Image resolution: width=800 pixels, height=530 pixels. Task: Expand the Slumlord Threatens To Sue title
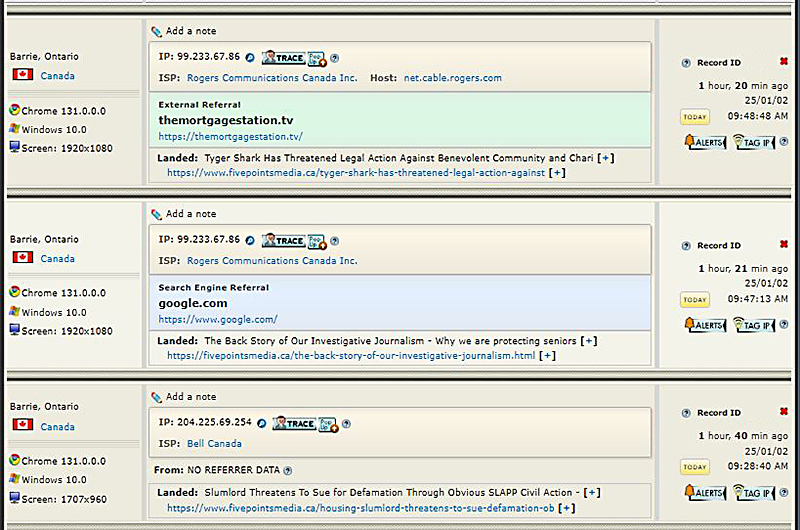click(592, 493)
